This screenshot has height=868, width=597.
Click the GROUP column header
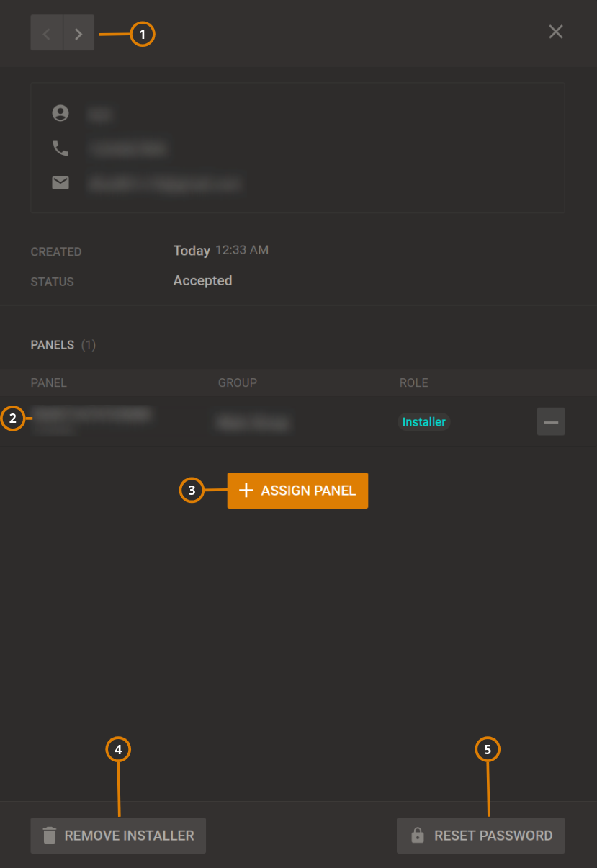click(238, 382)
